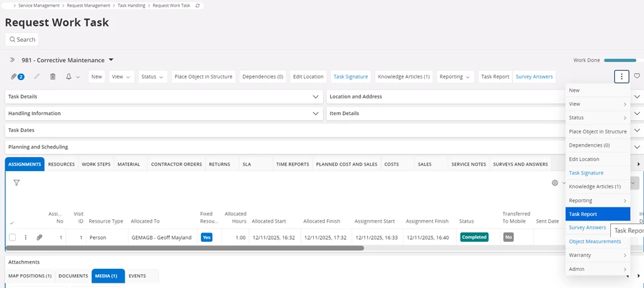The image size is (644, 288).
Task: Open the 981 - Corrective Maintenance record dropdown
Action: click(x=111, y=60)
